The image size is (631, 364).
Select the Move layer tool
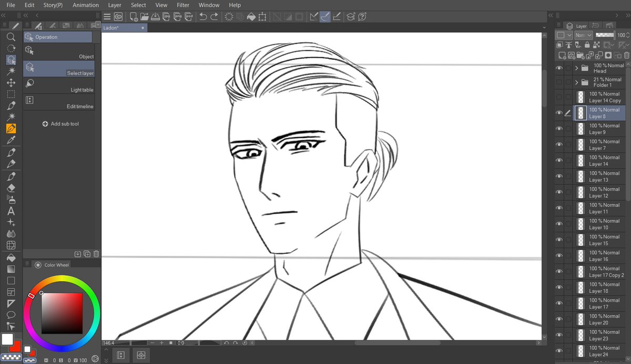[11, 83]
